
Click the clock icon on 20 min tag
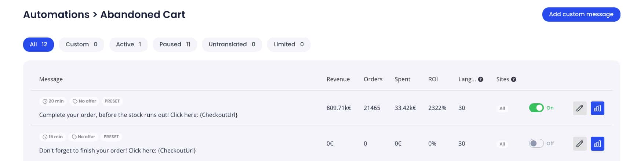pyautogui.click(x=45, y=101)
